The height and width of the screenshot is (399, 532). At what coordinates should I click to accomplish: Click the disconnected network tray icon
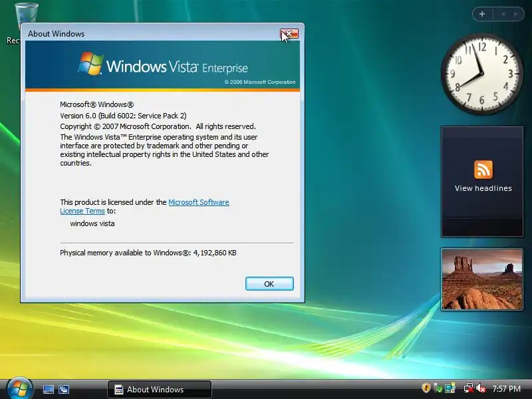tap(469, 388)
